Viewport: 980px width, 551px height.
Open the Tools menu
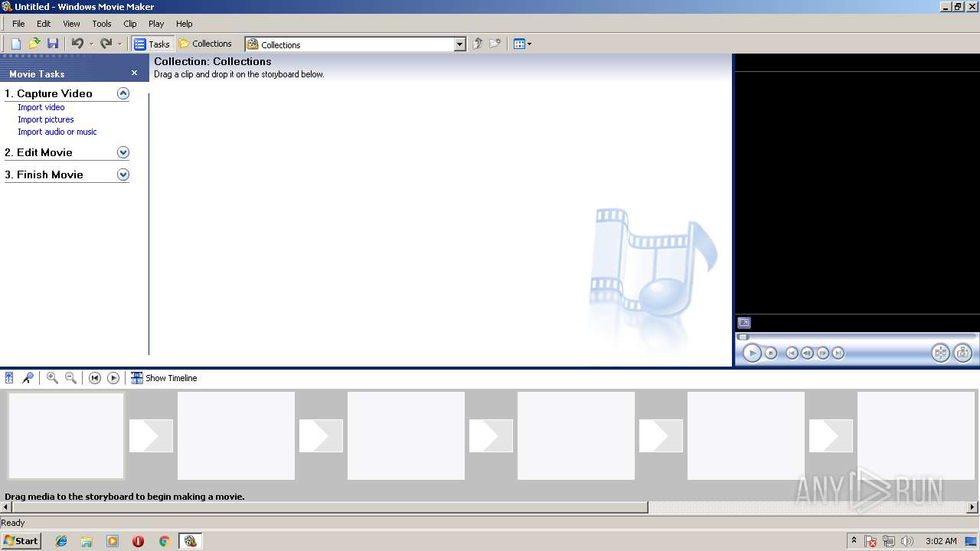102,24
